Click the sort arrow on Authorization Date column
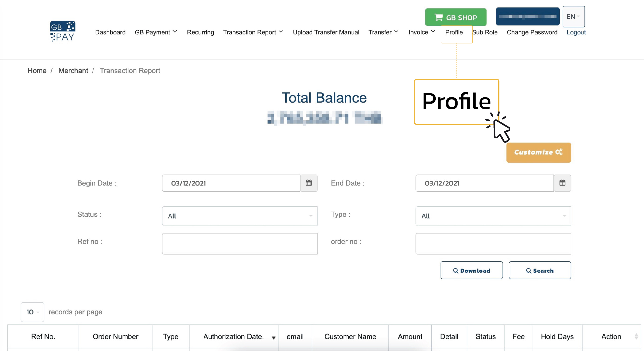 tap(273, 337)
